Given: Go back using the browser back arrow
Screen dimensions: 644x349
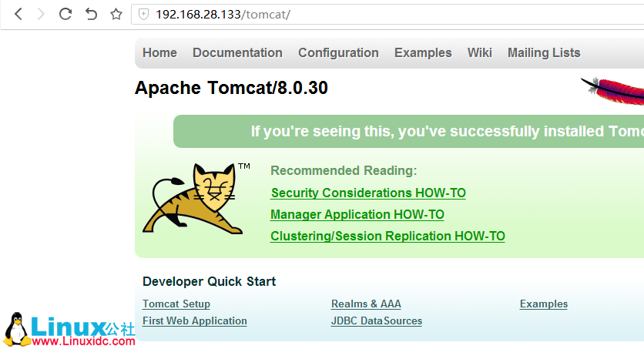Looking at the screenshot, I should pyautogui.click(x=18, y=15).
